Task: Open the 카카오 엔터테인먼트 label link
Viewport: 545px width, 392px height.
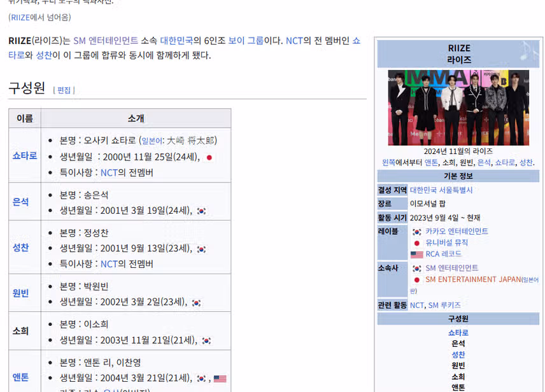Action: point(457,232)
